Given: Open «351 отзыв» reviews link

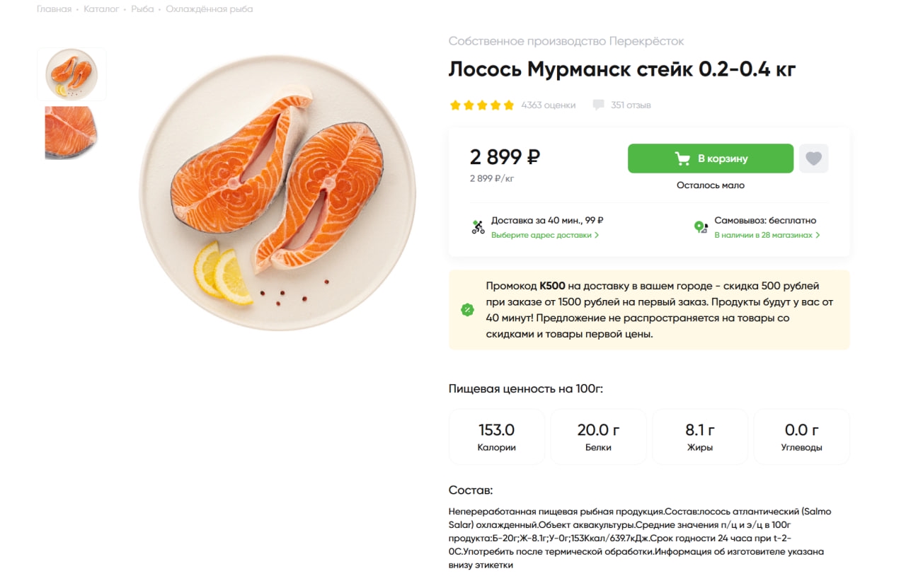Looking at the screenshot, I should 631,105.
